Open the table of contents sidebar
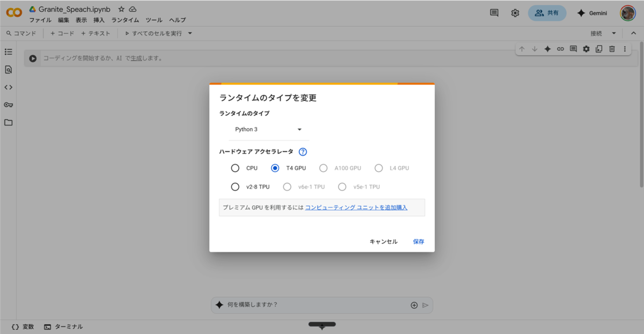 (x=8, y=51)
